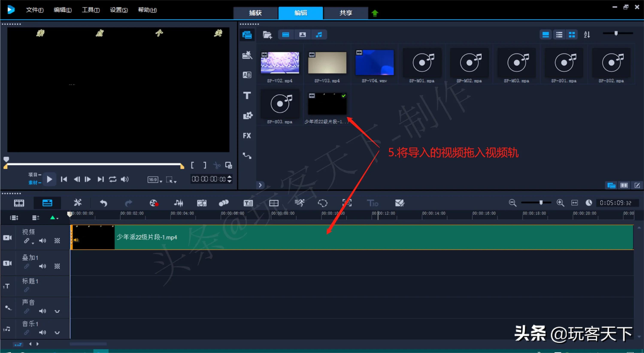Switch to Storyboard view icon
The image size is (644, 353).
pos(19,203)
